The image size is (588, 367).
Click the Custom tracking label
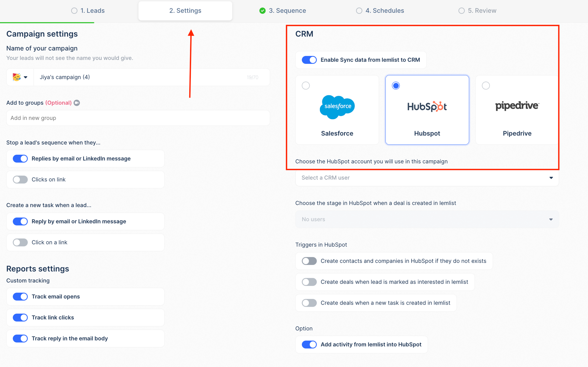coord(28,281)
